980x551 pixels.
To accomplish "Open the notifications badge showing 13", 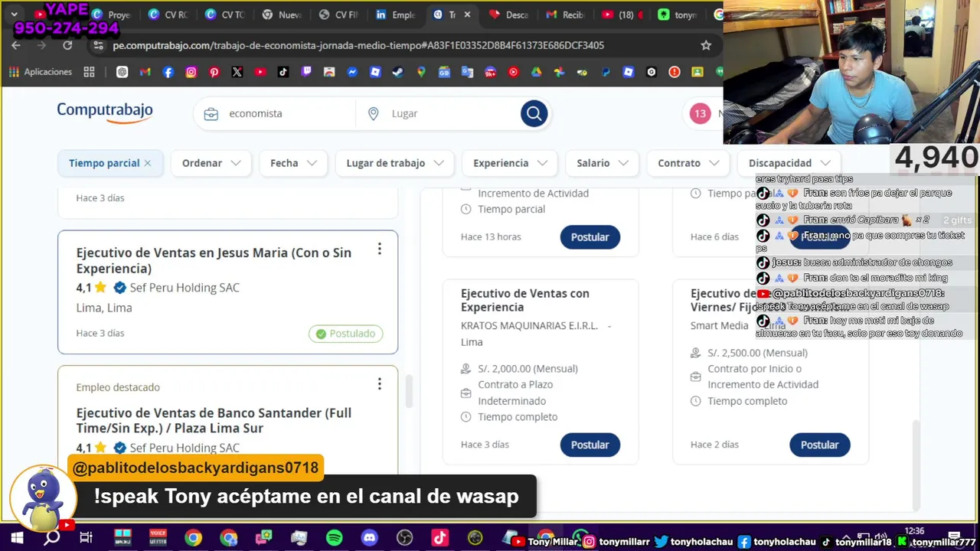I will [700, 113].
